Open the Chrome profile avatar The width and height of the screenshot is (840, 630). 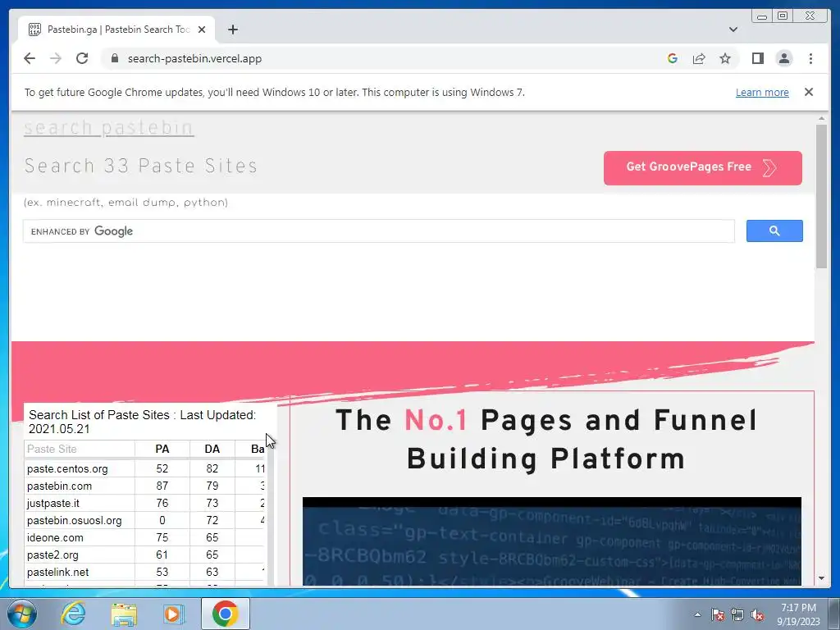(x=783, y=58)
